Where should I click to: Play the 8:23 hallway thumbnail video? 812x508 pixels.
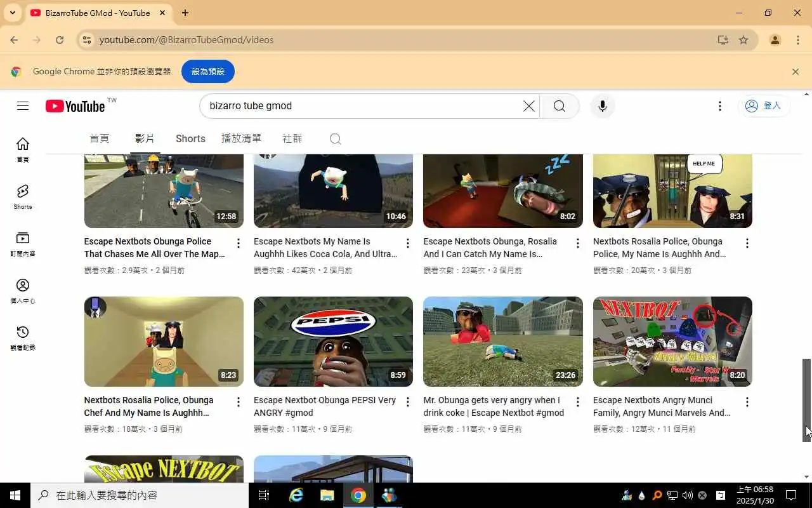tap(164, 342)
